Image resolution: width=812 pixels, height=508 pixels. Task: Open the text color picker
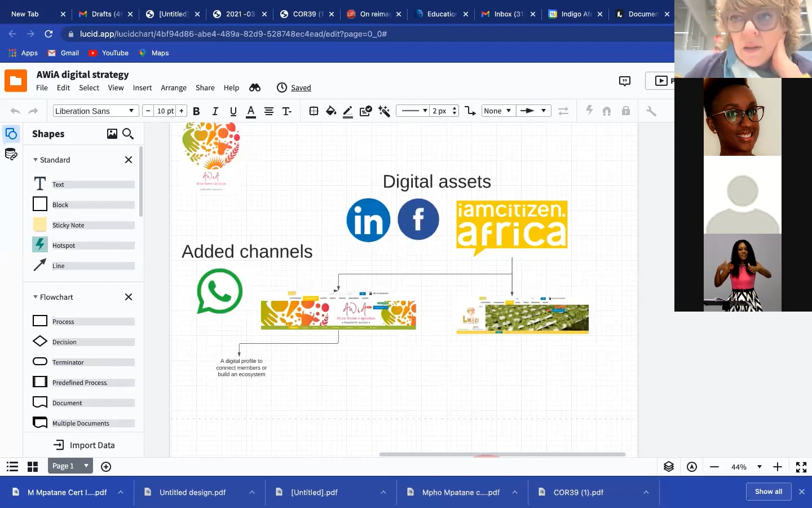coord(251,111)
